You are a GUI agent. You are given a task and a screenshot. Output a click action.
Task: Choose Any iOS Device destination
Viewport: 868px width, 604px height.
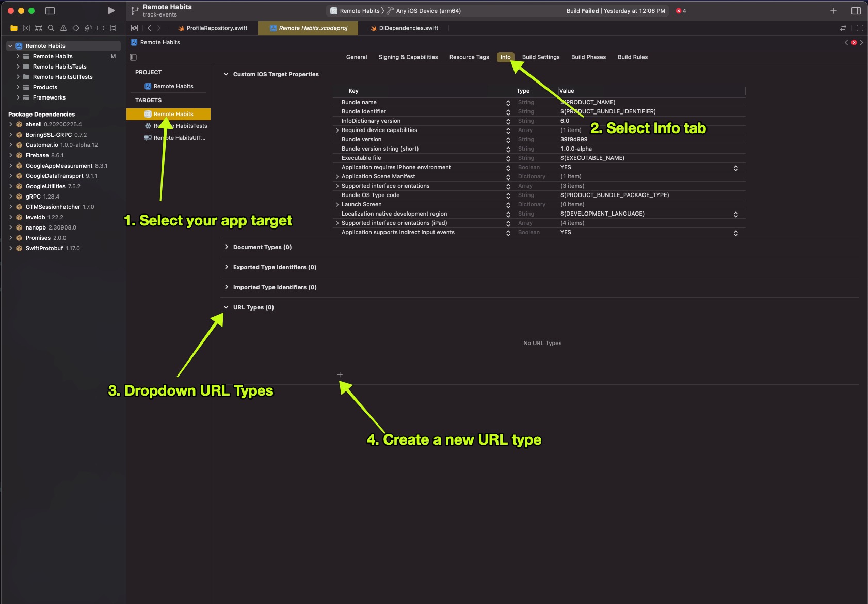[424, 11]
